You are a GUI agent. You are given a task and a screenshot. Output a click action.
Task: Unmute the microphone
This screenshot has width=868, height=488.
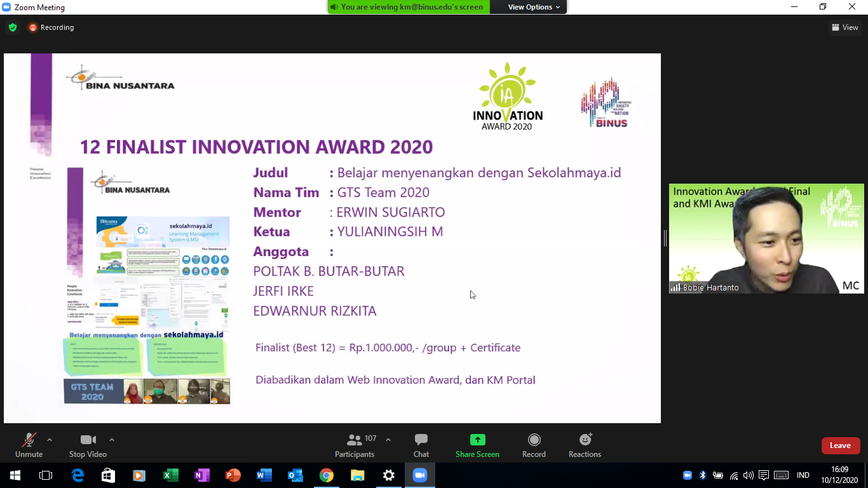click(29, 445)
